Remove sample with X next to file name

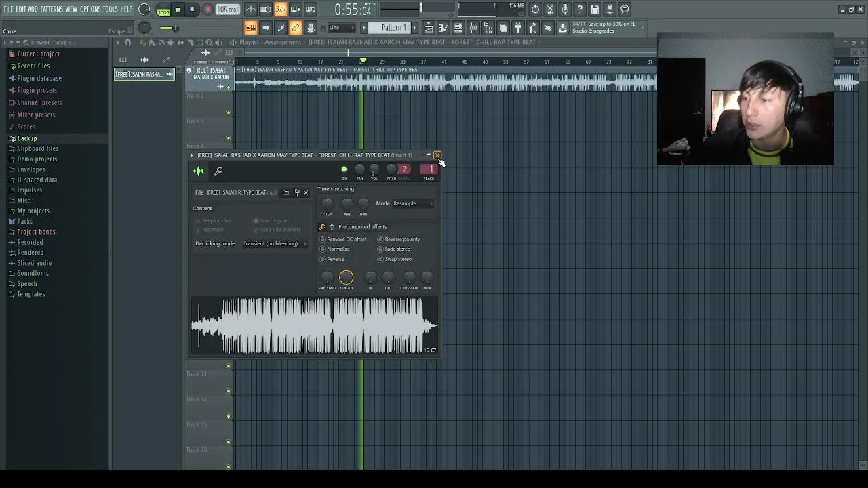pyautogui.click(x=306, y=192)
